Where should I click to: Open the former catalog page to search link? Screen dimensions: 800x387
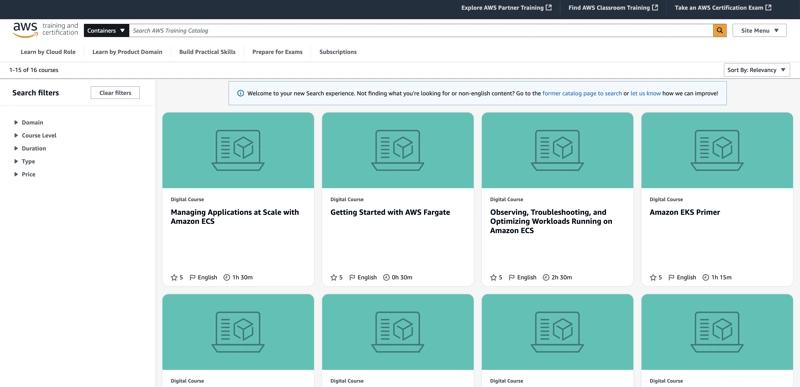pyautogui.click(x=582, y=94)
